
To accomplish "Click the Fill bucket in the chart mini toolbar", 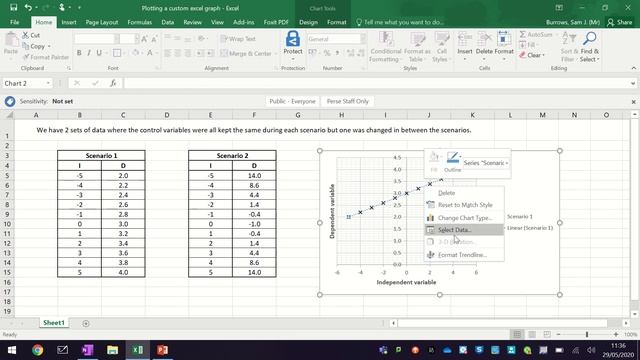I will coord(434,158).
